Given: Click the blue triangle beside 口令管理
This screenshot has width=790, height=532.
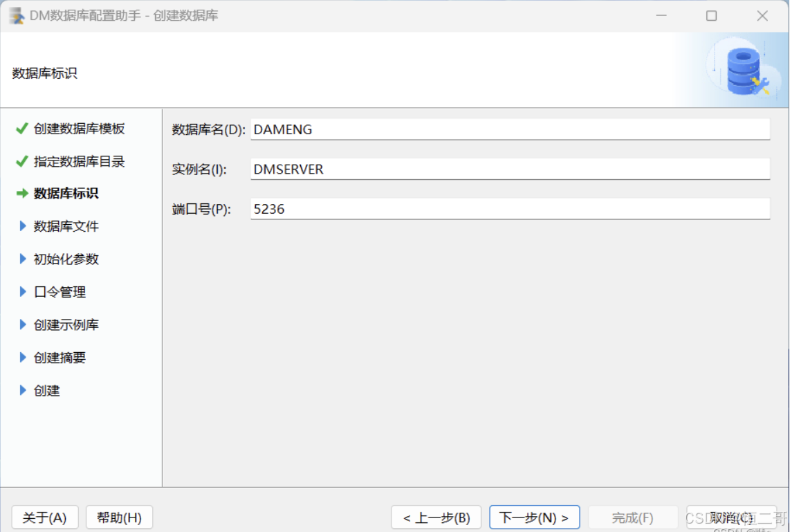Looking at the screenshot, I should 23,292.
